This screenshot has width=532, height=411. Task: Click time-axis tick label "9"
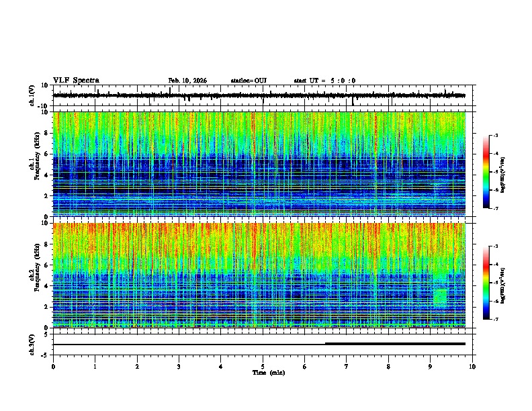tap(430, 367)
